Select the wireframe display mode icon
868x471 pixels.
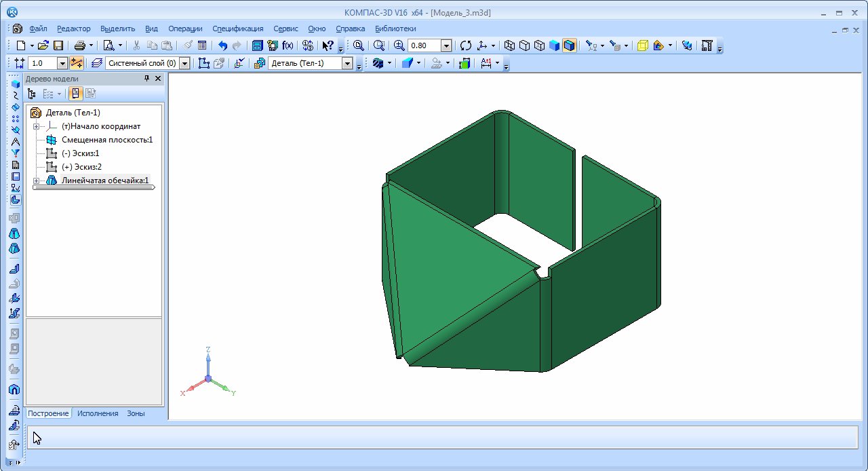pyautogui.click(x=509, y=45)
